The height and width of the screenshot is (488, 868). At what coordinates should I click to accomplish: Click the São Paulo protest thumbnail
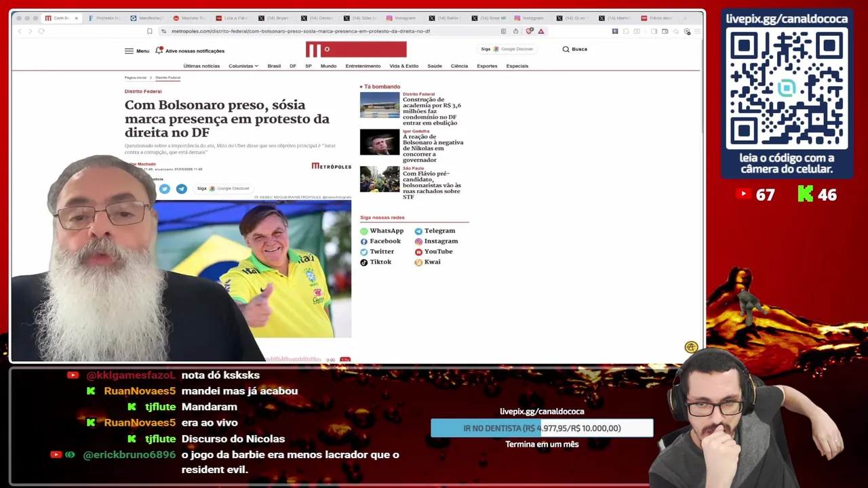pos(380,179)
